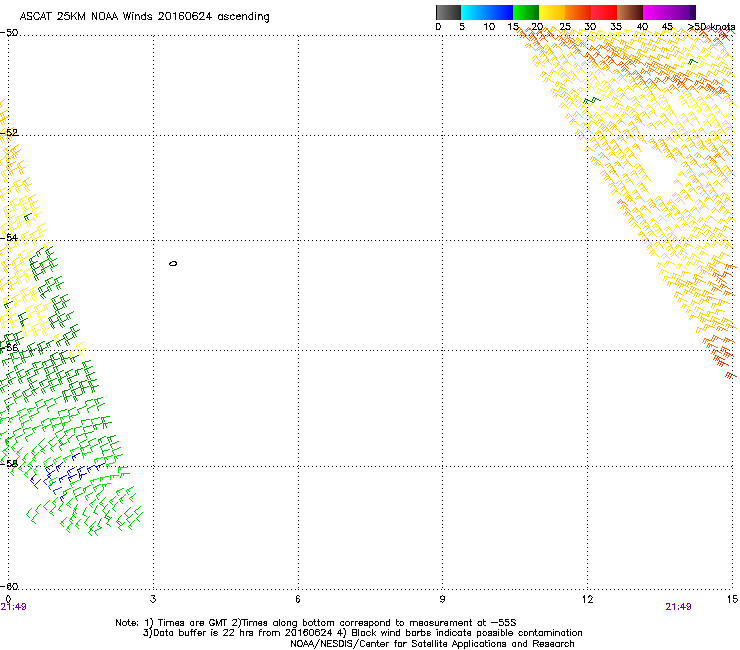
Task: Click the yellow 20-25 knots legend segment
Action: pyautogui.click(x=552, y=12)
